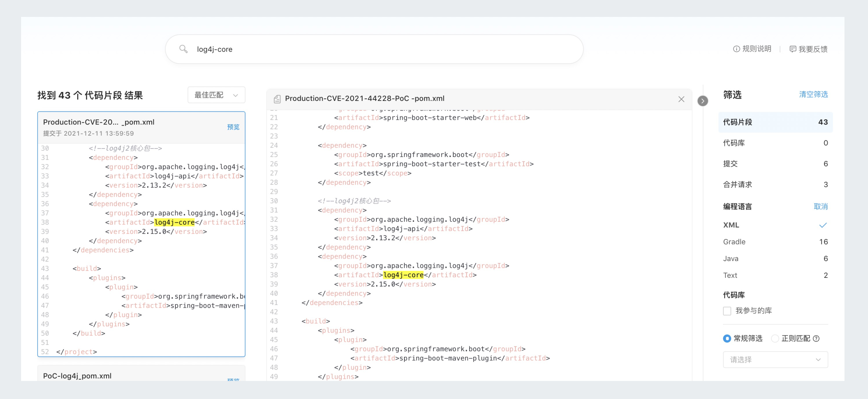
Task: Collapse the filter sidebar arrow button
Action: click(703, 101)
